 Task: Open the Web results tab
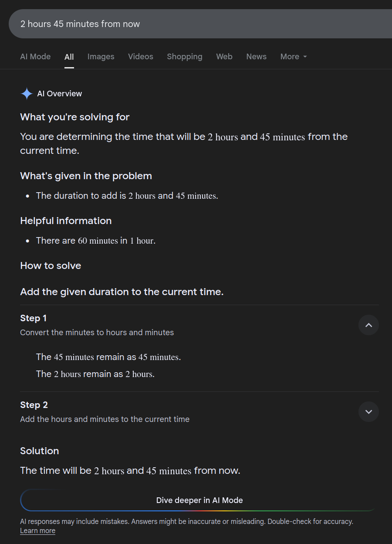pyautogui.click(x=224, y=57)
